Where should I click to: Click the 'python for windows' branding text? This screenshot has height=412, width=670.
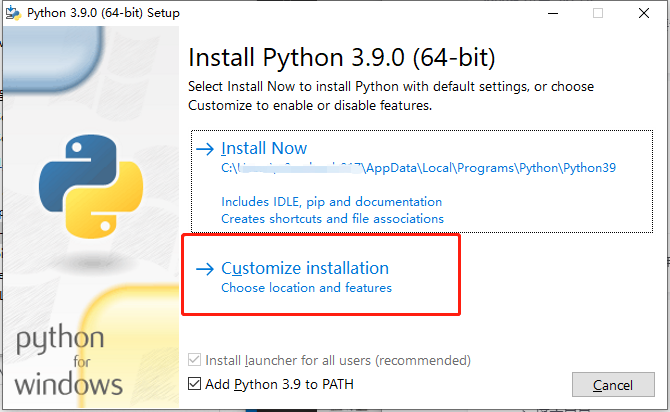point(69,362)
